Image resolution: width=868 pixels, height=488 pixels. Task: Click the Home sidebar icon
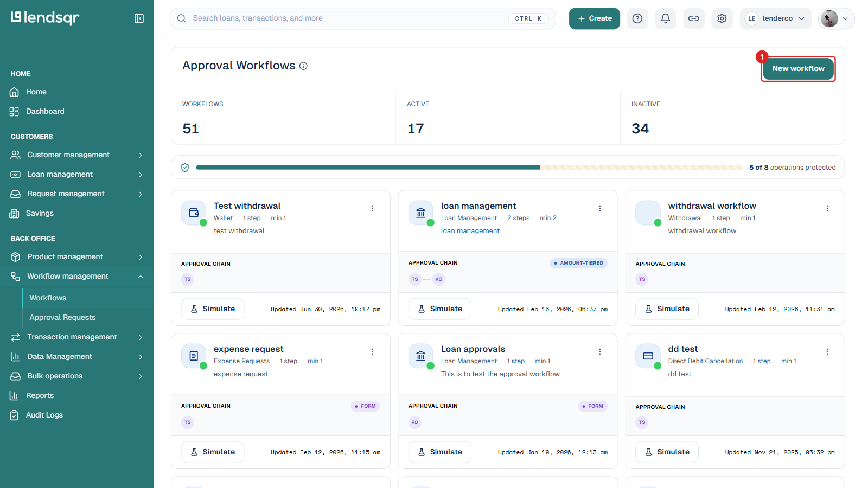[x=15, y=92]
